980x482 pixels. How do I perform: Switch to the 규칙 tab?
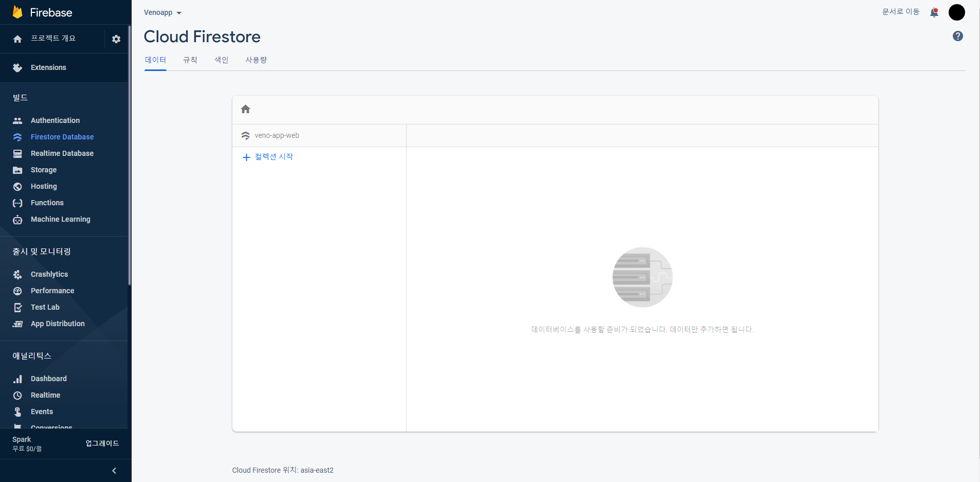(190, 60)
